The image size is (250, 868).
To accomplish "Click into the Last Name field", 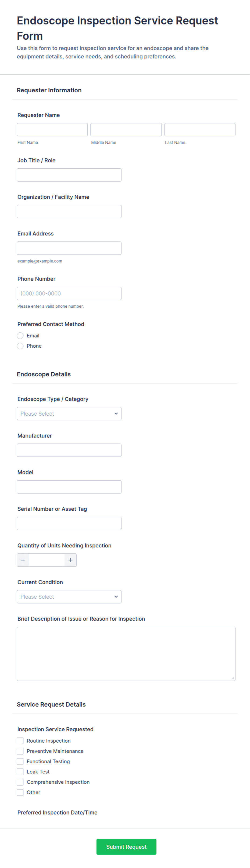I will pos(200,130).
